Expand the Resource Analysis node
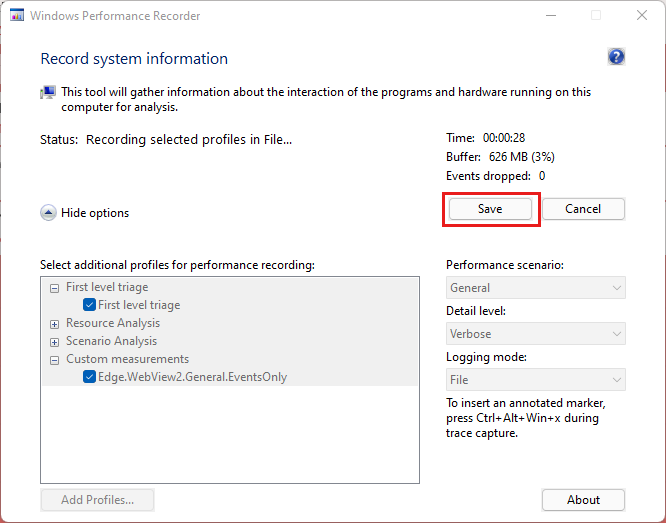The image size is (666, 523). [x=54, y=324]
